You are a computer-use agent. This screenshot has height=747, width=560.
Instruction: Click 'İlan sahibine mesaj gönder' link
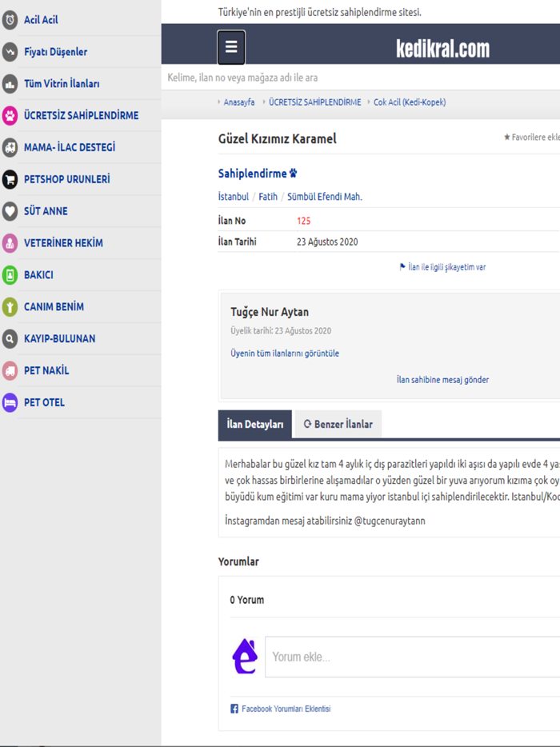442,380
